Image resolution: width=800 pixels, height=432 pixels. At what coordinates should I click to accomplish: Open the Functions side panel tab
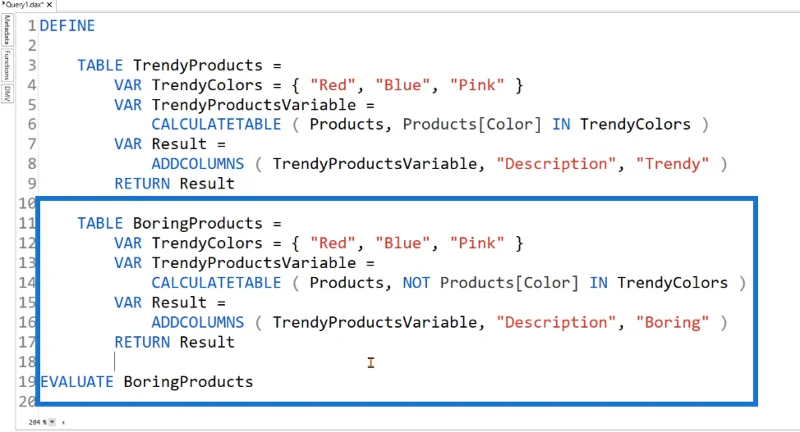tap(7, 65)
